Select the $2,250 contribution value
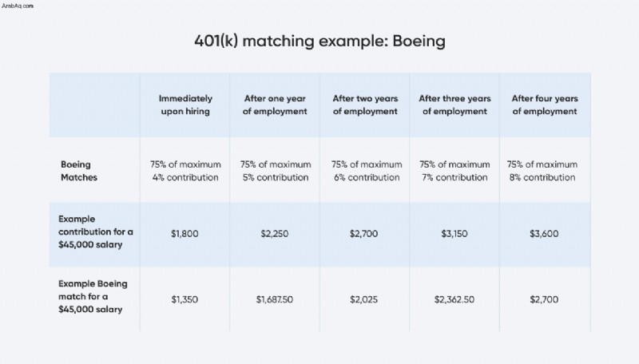Image resolution: width=639 pixels, height=364 pixels. tap(274, 234)
